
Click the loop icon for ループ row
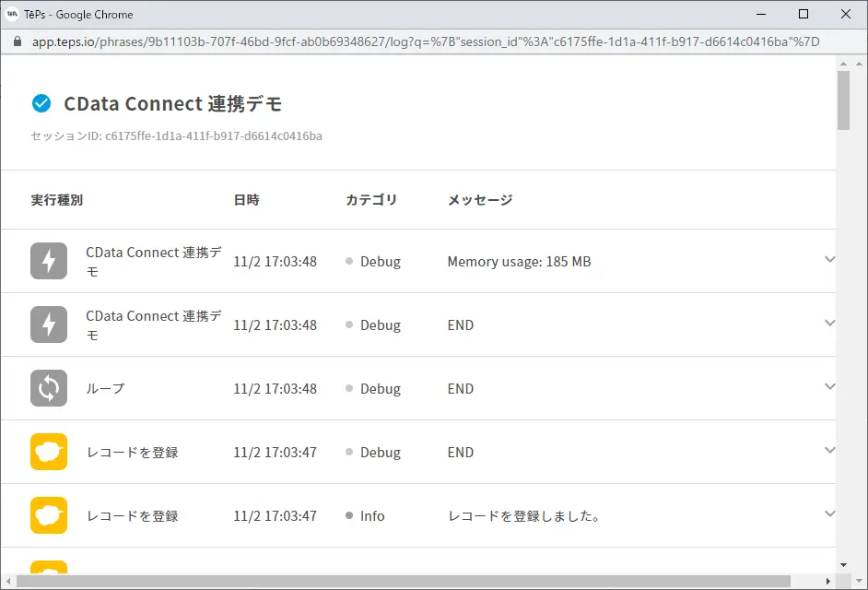point(49,388)
